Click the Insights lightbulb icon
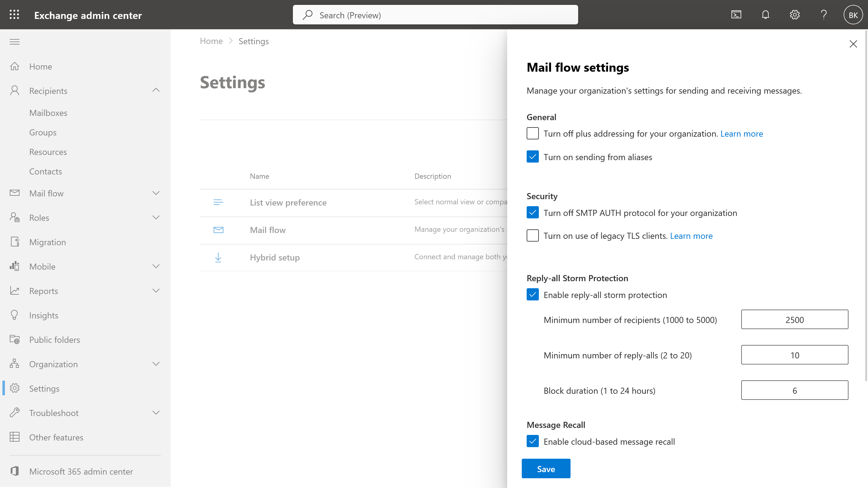 pyautogui.click(x=15, y=315)
